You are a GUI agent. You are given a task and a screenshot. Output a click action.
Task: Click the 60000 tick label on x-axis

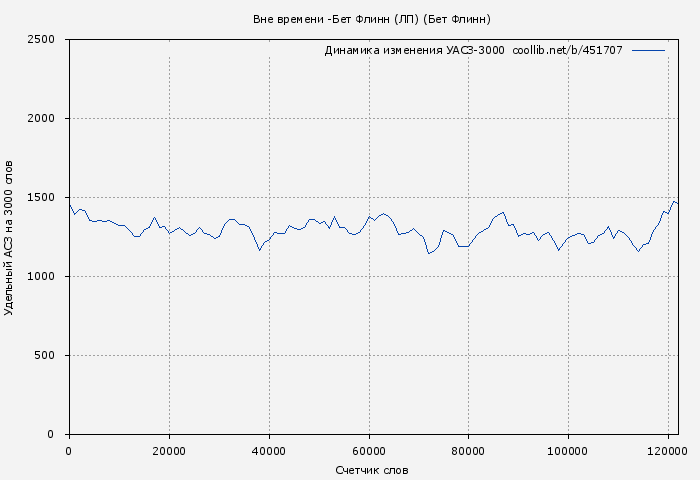point(369,451)
